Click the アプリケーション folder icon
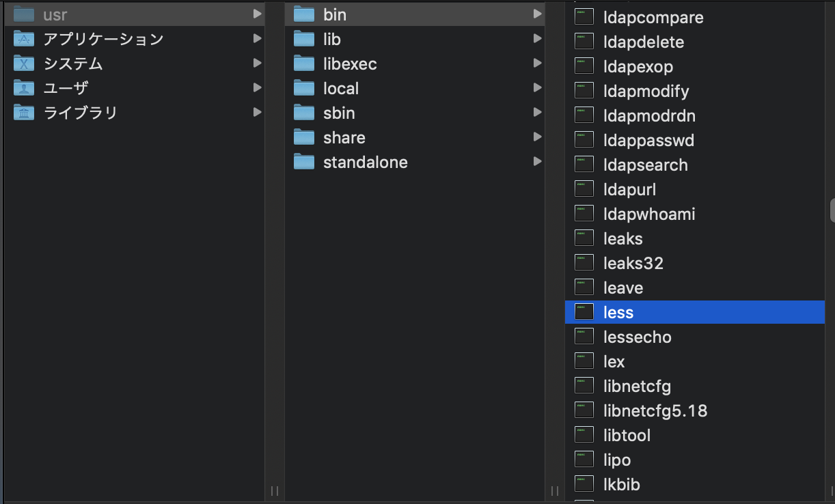The height and width of the screenshot is (504, 835). click(x=24, y=39)
